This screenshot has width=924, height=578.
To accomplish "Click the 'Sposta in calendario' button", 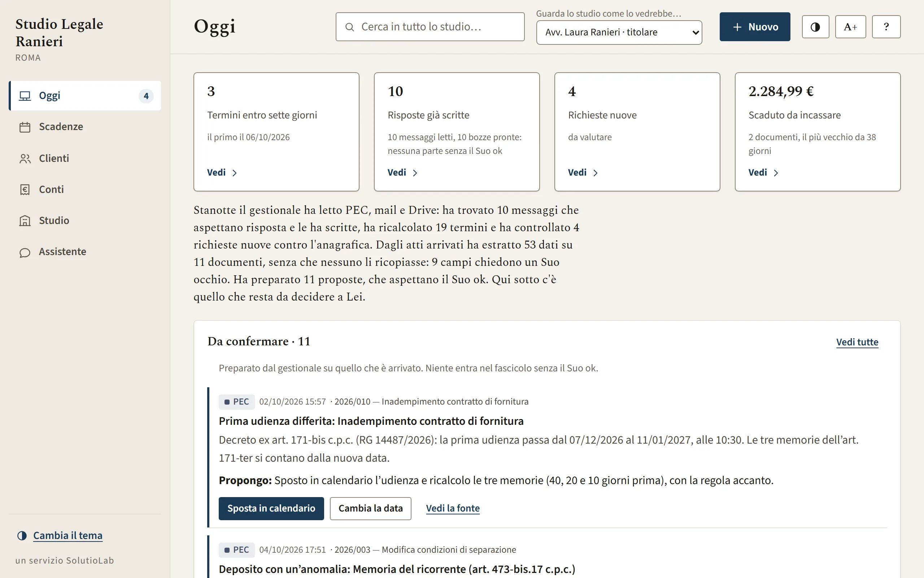I will coord(271,508).
